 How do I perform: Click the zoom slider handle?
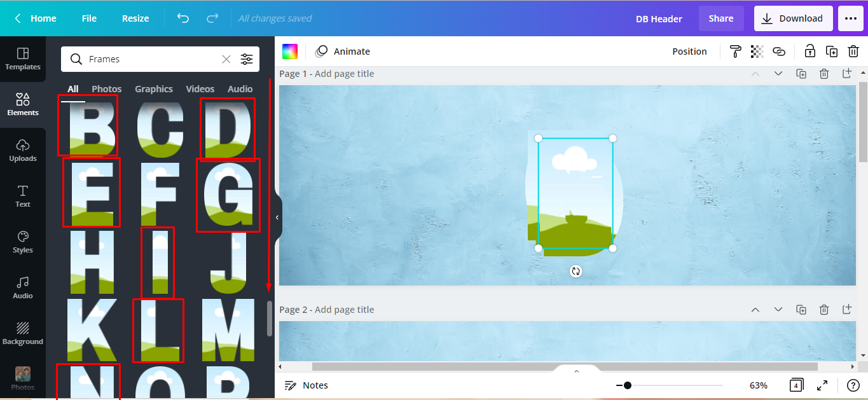point(628,385)
